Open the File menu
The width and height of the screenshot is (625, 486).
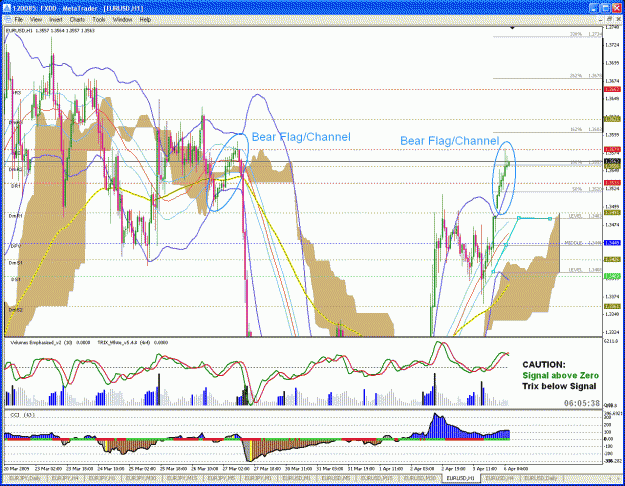point(18,19)
